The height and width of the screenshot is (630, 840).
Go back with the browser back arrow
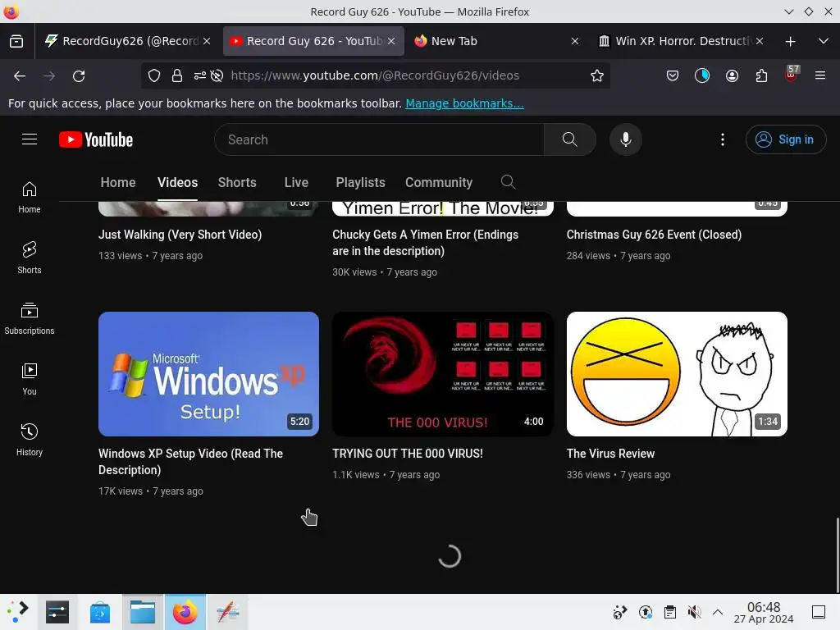point(20,75)
